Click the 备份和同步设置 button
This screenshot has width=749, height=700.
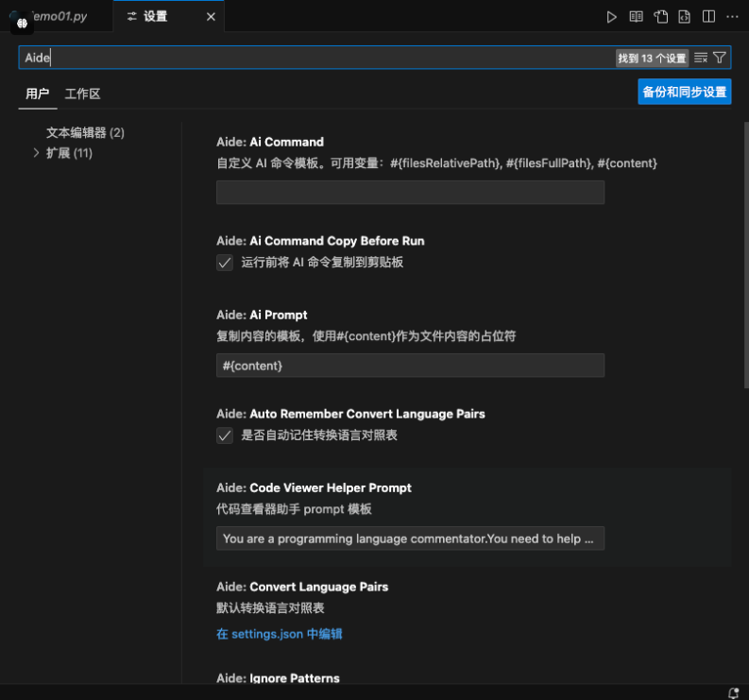coord(684,92)
